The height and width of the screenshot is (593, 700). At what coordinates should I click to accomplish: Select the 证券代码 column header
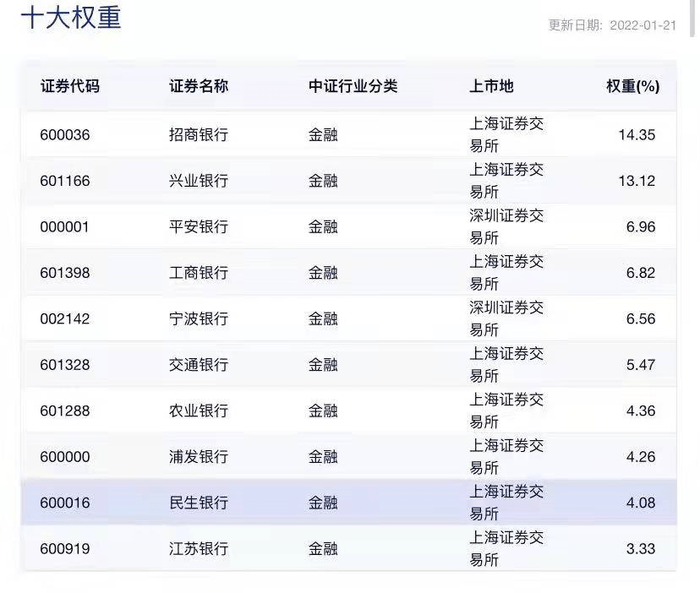69,86
